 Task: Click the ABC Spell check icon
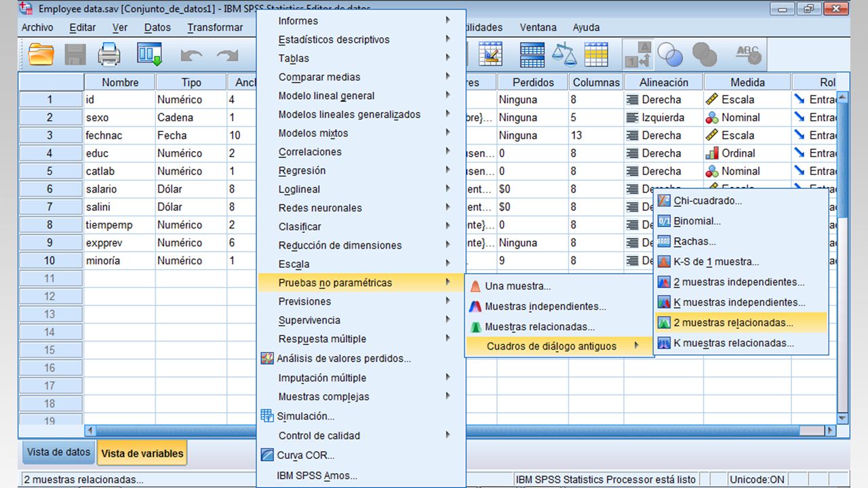click(748, 54)
